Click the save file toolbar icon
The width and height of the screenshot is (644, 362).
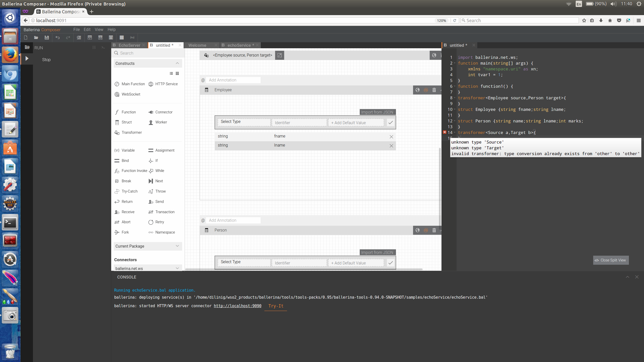(47, 37)
